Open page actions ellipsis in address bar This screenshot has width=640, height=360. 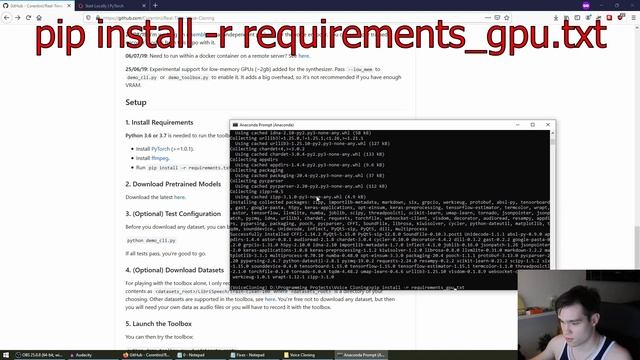(488, 18)
